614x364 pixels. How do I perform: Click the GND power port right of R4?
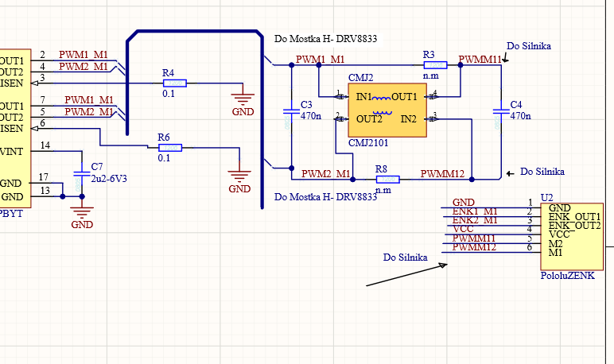click(243, 102)
